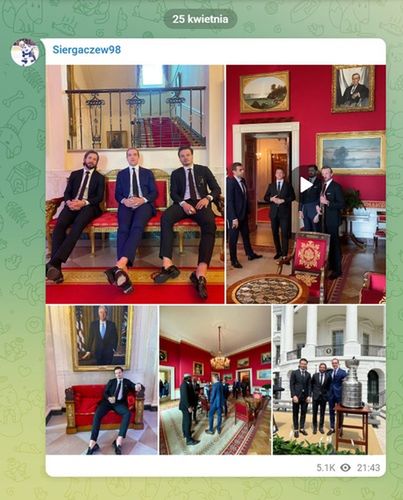The image size is (403, 500).
Task: Open the Siergaczew98 channel avatar
Action: tap(25, 52)
